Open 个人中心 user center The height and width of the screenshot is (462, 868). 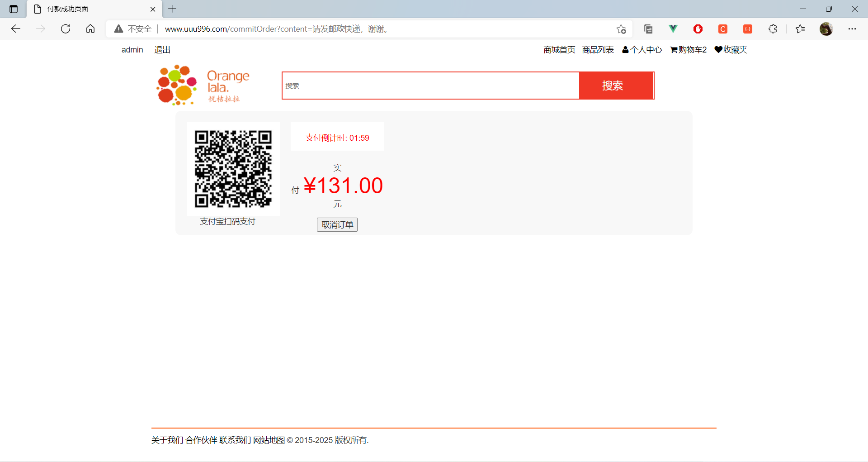click(642, 50)
